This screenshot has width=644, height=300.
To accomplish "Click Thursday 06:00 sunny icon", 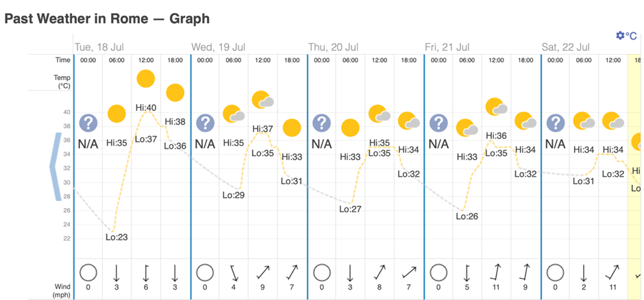I will coord(350,127).
